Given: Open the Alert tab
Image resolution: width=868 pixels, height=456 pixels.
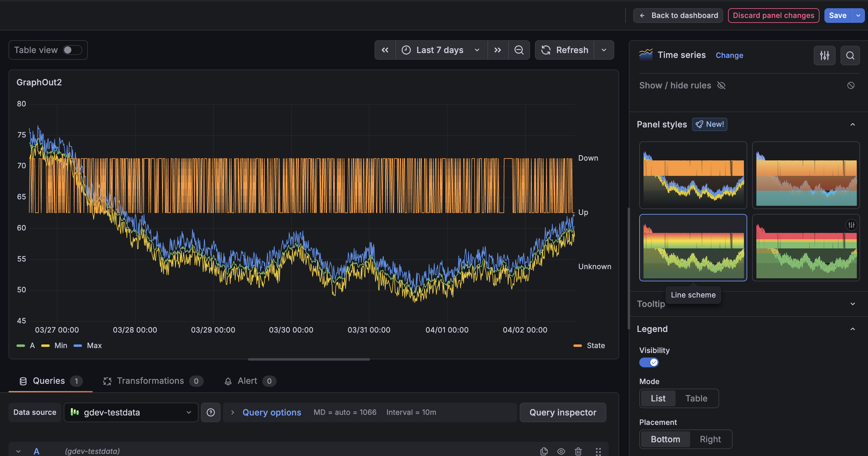Looking at the screenshot, I should click(x=248, y=381).
